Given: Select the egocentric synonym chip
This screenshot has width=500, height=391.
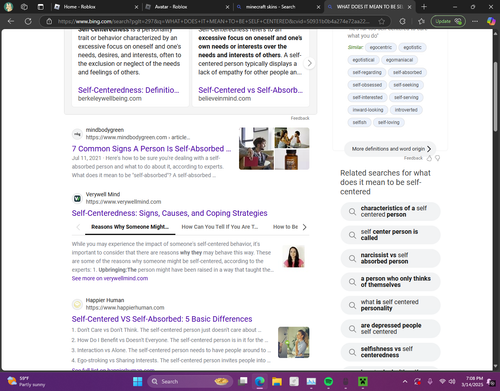Looking at the screenshot, I should pos(381,47).
